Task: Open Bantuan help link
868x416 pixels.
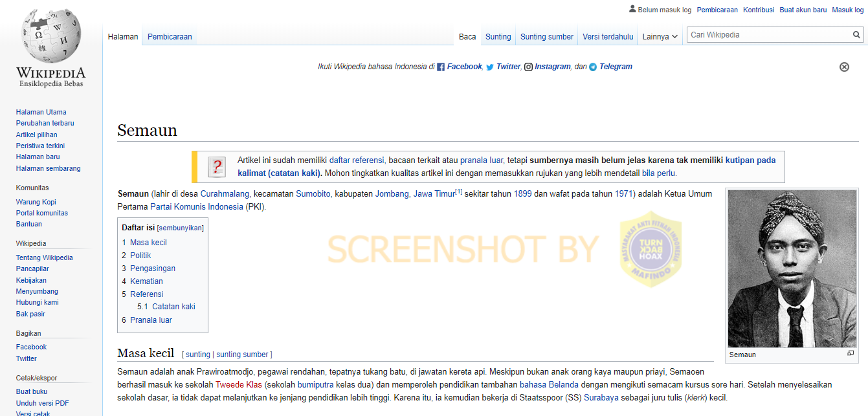Action: pyautogui.click(x=29, y=224)
